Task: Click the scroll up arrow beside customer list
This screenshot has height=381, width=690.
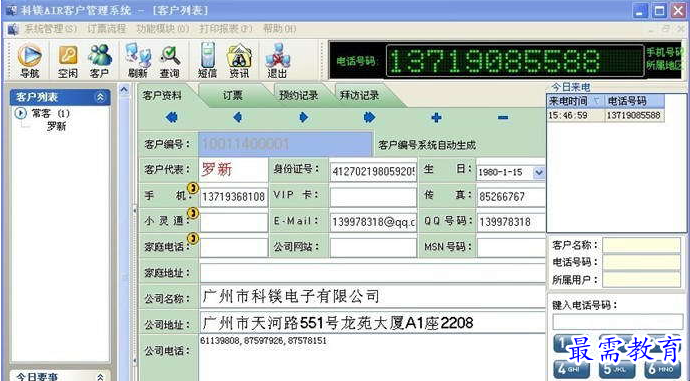Action: click(x=124, y=90)
